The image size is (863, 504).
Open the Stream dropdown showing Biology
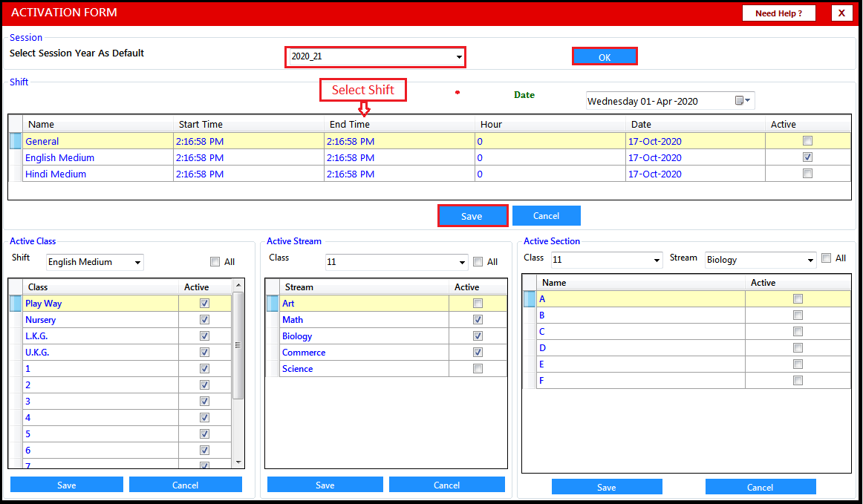tap(810, 260)
